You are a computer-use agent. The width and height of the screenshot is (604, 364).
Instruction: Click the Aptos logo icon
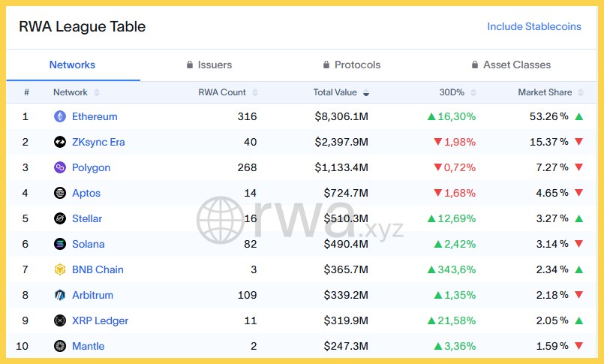click(60, 193)
